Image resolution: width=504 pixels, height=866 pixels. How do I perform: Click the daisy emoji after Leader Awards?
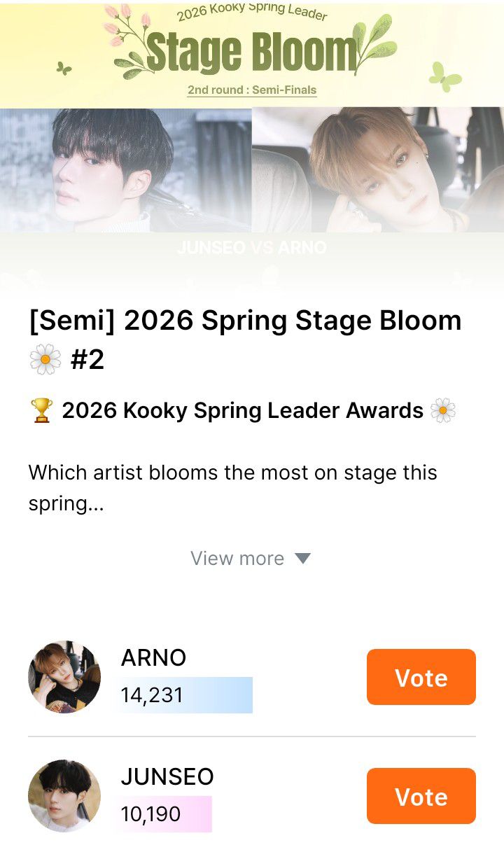point(443,411)
